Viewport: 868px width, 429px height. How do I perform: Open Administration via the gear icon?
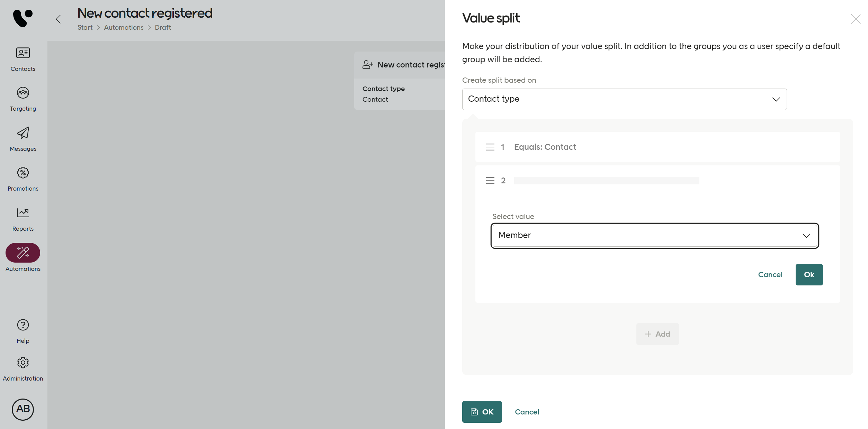pos(23,368)
